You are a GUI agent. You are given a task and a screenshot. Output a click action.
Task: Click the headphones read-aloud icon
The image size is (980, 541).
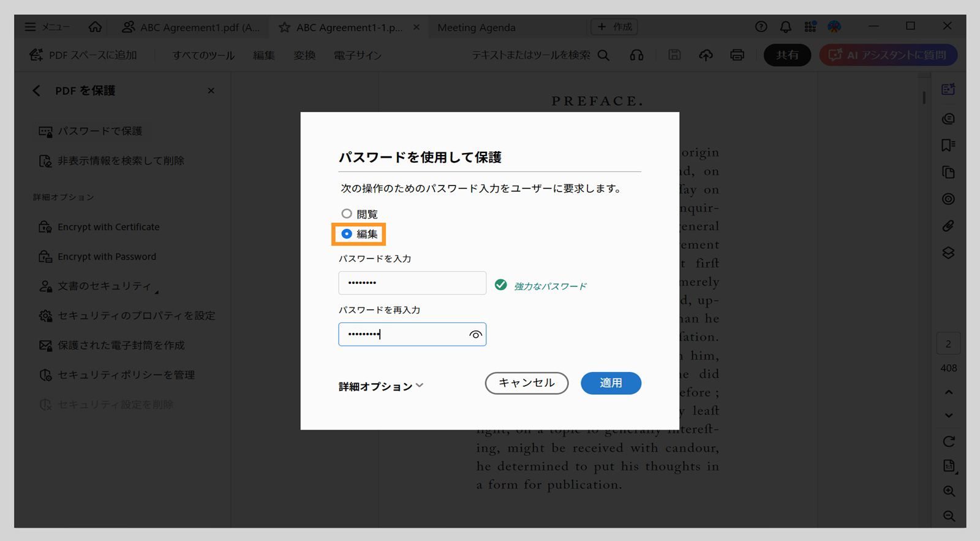[637, 55]
